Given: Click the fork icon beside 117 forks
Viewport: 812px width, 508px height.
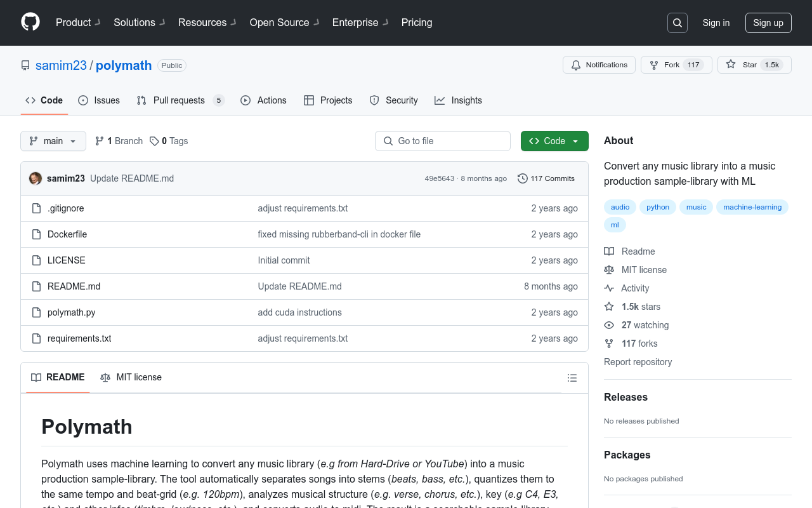Looking at the screenshot, I should click(609, 344).
